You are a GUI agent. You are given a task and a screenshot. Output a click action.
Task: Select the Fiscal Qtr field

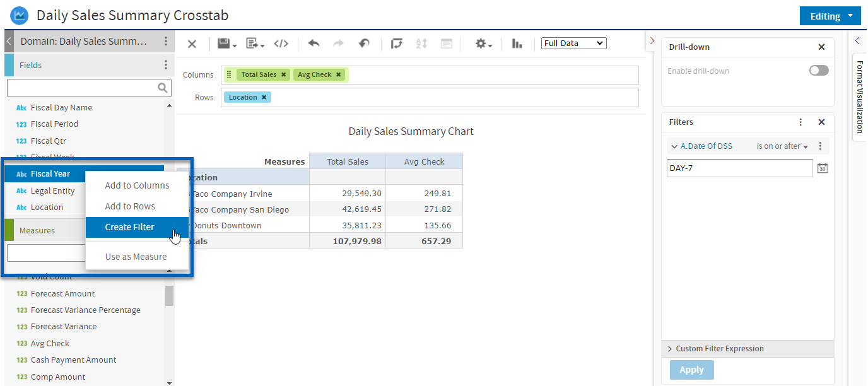[x=48, y=141]
